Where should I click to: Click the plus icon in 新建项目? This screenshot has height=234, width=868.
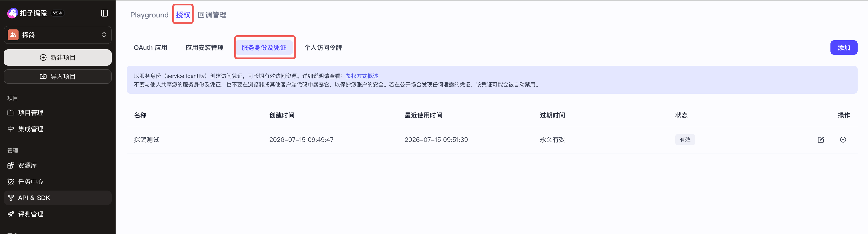pos(43,57)
